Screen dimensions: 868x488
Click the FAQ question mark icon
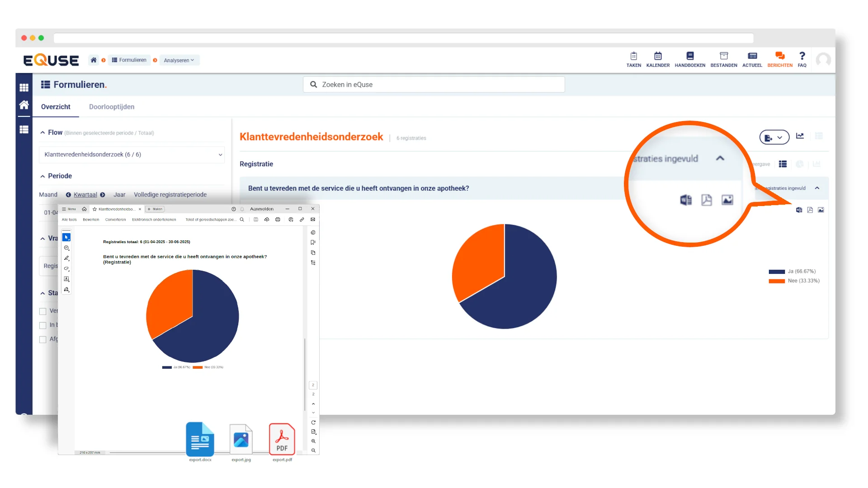coord(802,56)
